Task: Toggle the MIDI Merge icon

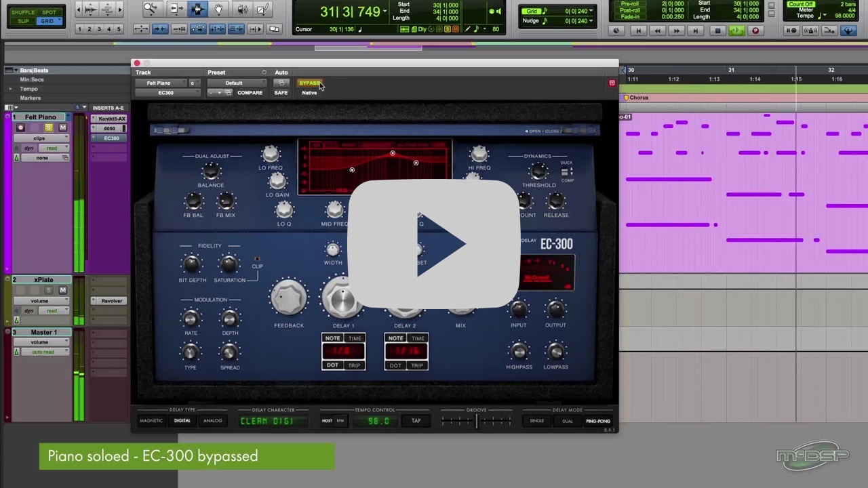Action: pyautogui.click(x=829, y=30)
